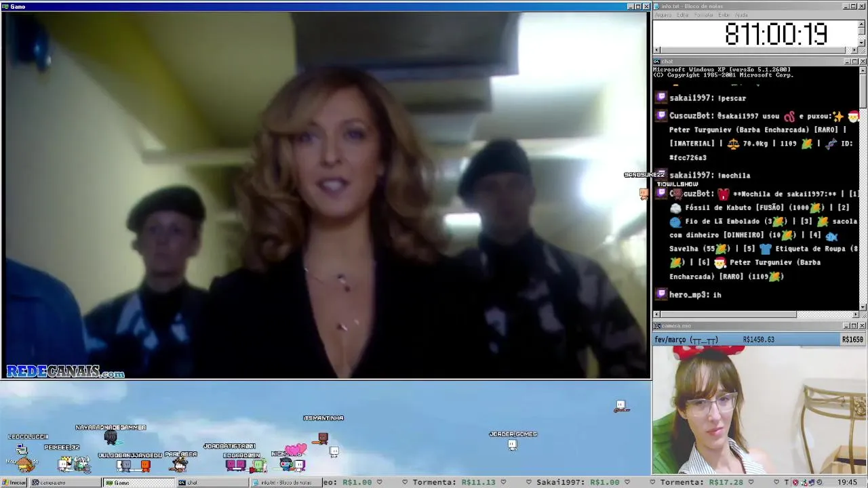Screen dimensions: 868x488
Task: Click the badge beside sakai1997: !mochila
Action: tap(662, 175)
